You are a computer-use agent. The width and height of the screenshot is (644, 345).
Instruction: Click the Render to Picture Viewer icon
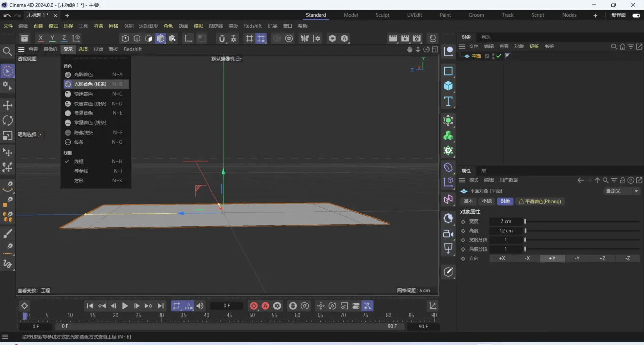click(x=405, y=38)
